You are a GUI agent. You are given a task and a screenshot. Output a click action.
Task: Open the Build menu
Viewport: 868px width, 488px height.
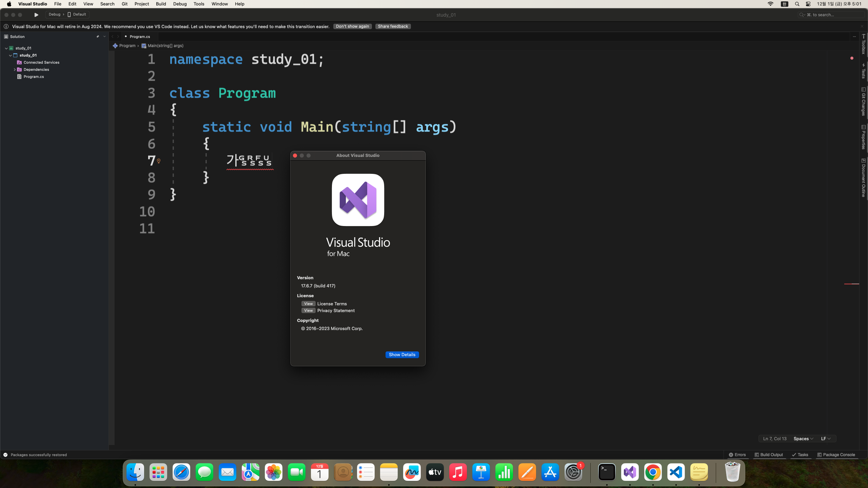(x=161, y=4)
